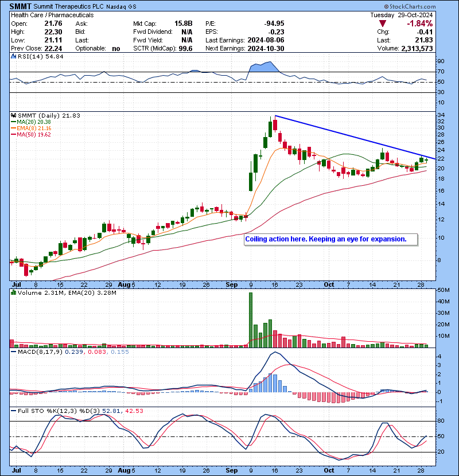Screen dimensions: 459x476
Task: Click the Oct label on the date axis
Action: coord(328,284)
